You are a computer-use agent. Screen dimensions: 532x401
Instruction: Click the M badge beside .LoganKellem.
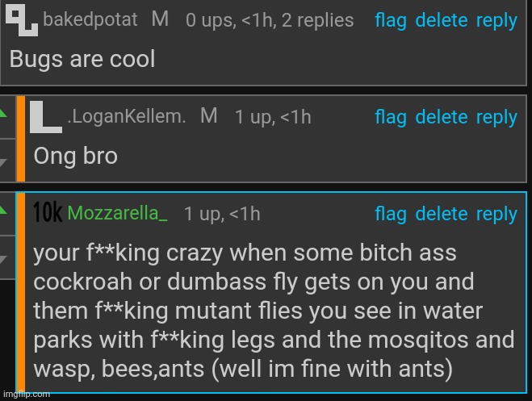tap(208, 115)
